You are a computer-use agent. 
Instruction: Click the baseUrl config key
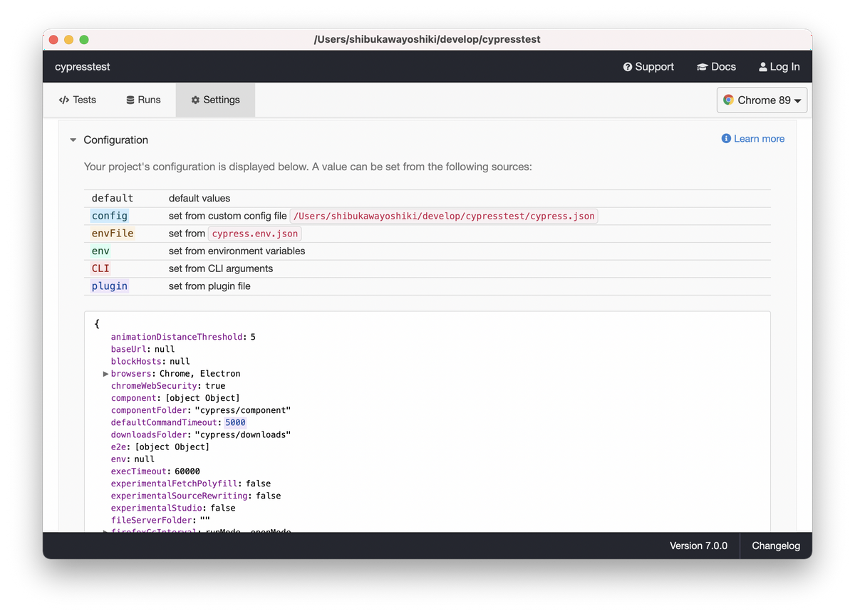128,350
